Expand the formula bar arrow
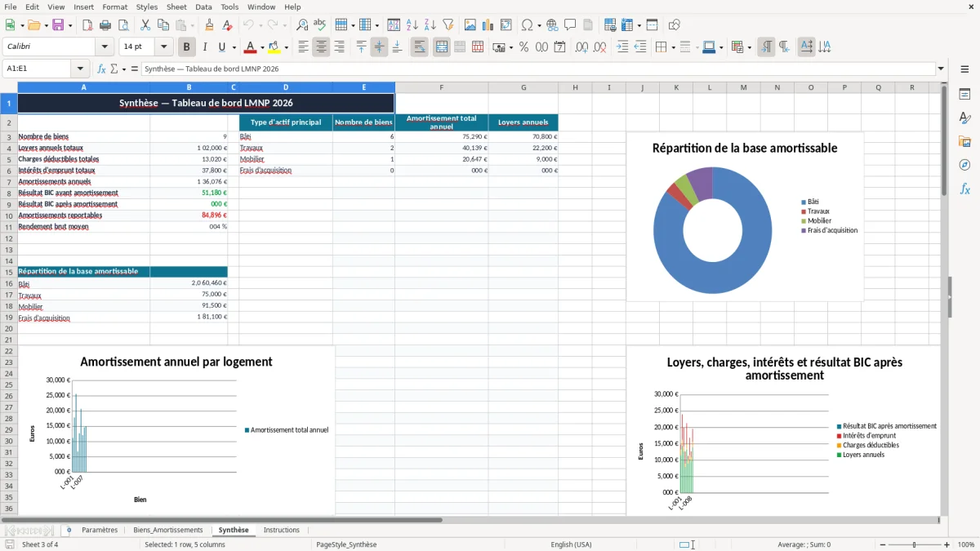The image size is (980, 551). point(941,69)
